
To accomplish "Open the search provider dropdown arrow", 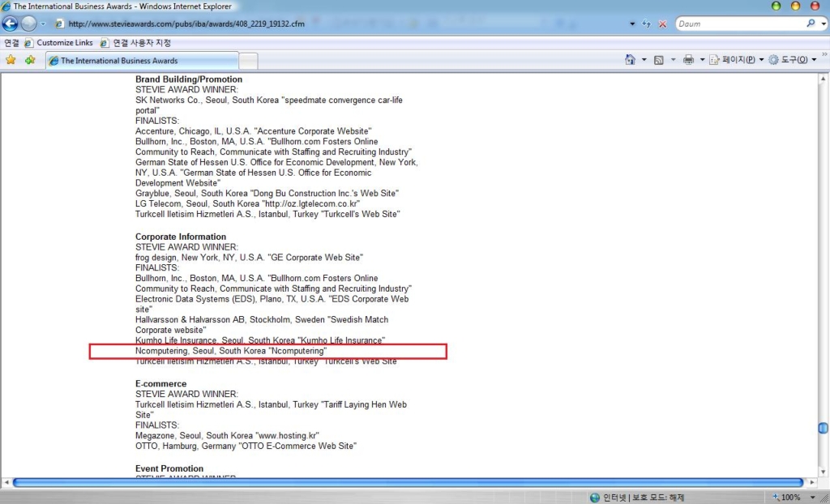I will coord(824,23).
